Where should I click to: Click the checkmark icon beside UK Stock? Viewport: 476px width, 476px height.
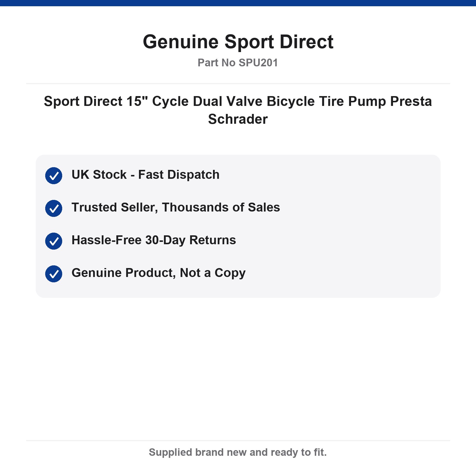54,176
